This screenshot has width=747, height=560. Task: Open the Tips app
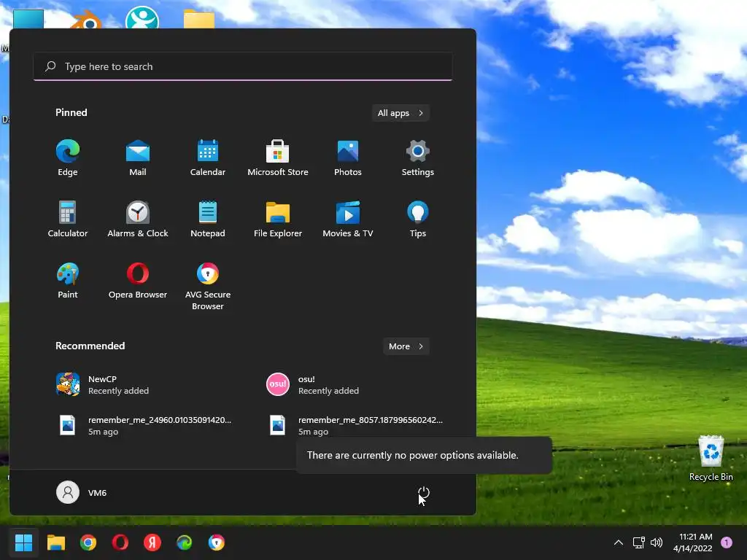(x=418, y=219)
